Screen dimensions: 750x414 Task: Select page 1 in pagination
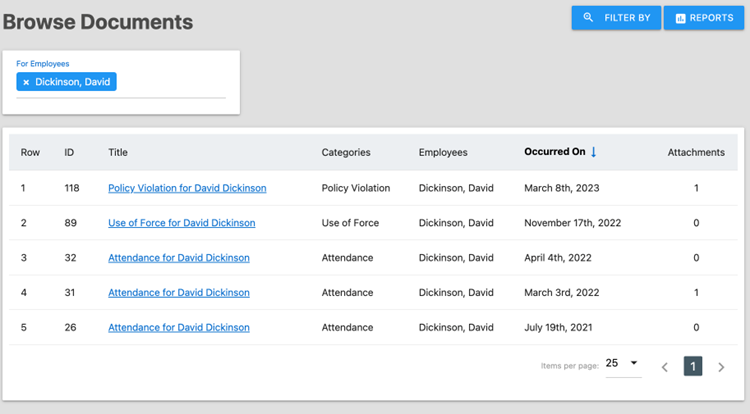point(693,366)
